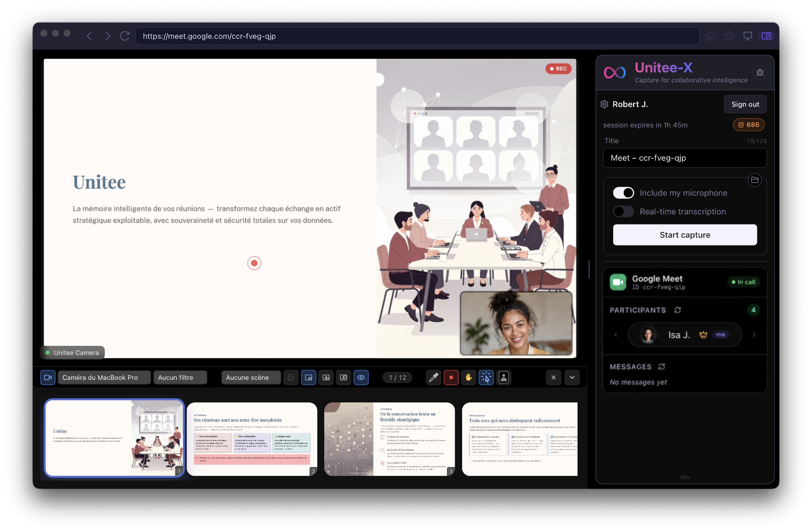The image size is (812, 532).
Task: Select slide 3 thumbnail De la conversation brute
Action: (390, 439)
